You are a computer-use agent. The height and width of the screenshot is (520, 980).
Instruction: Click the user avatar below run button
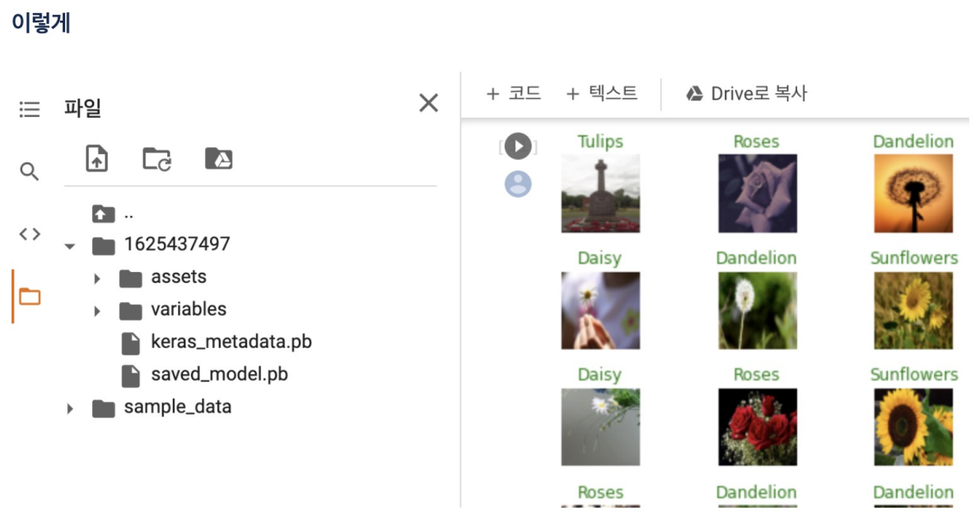(x=518, y=184)
